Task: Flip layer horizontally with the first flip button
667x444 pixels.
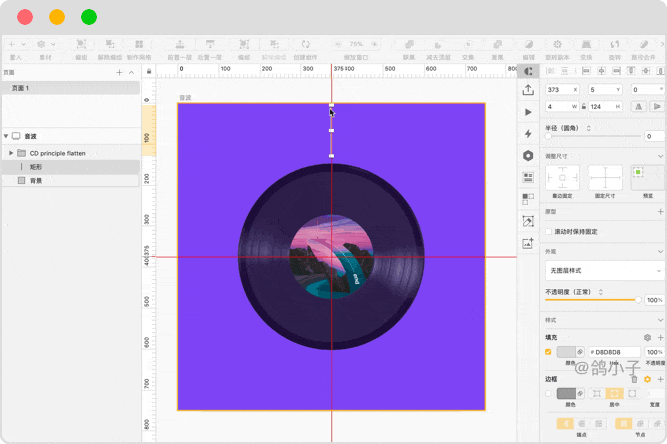Action: pyautogui.click(x=638, y=107)
